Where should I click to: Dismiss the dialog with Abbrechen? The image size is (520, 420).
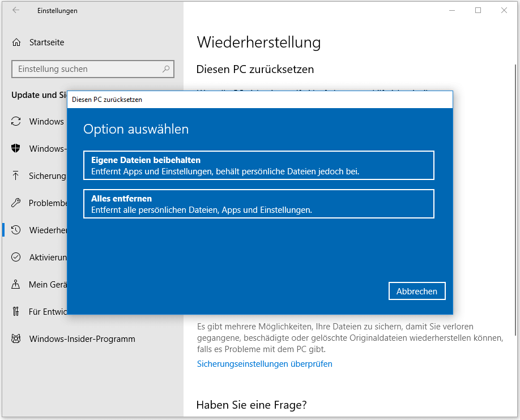(x=417, y=291)
